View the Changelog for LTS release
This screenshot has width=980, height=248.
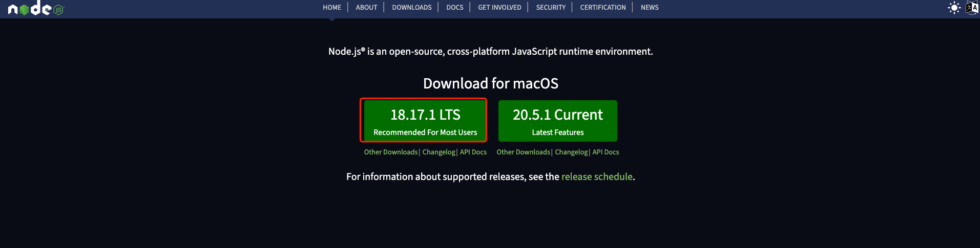pyautogui.click(x=439, y=152)
